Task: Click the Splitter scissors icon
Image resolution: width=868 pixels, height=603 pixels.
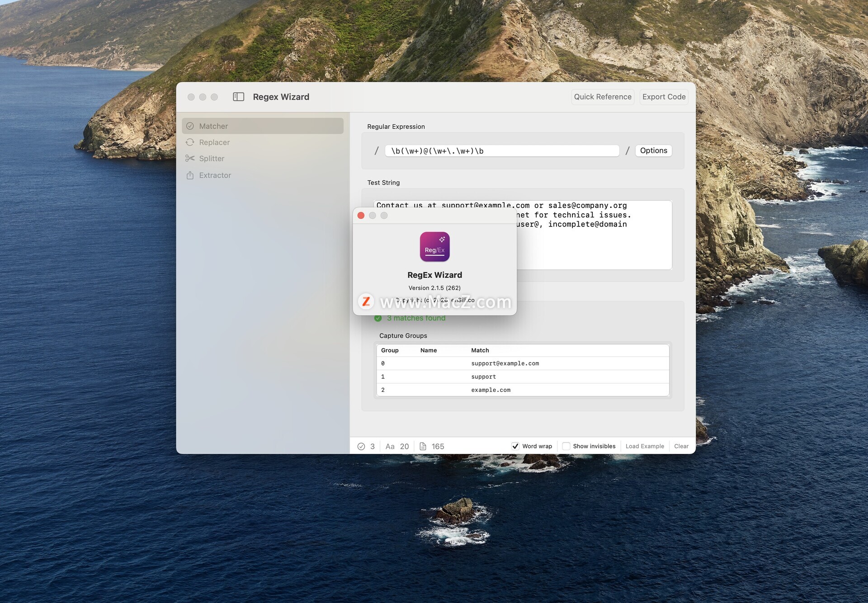Action: tap(190, 159)
